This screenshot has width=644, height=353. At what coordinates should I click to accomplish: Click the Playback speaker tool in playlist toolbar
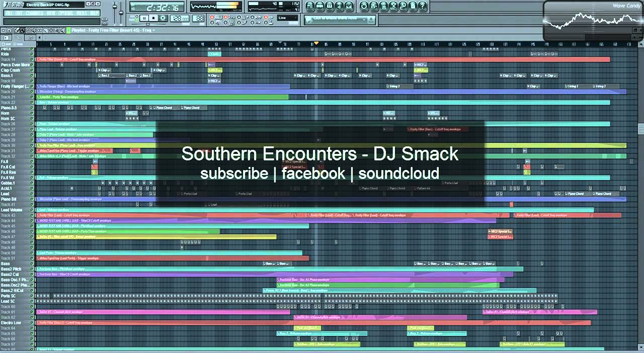click(62, 30)
